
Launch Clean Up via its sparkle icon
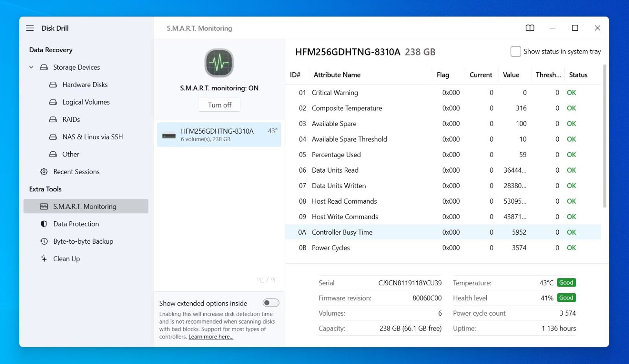(x=44, y=258)
